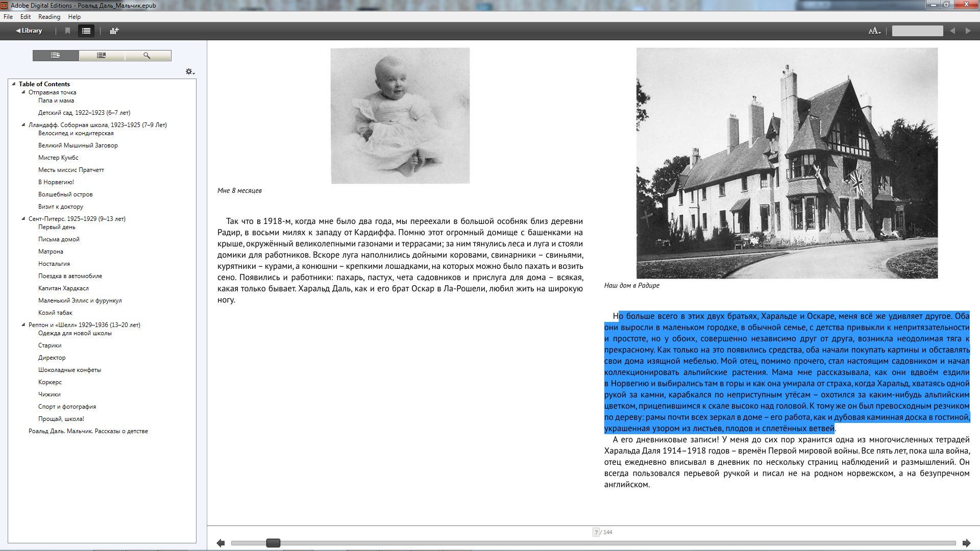This screenshot has width=980, height=551.
Task: Add a bookmark with the toolbar icon
Action: [x=67, y=31]
